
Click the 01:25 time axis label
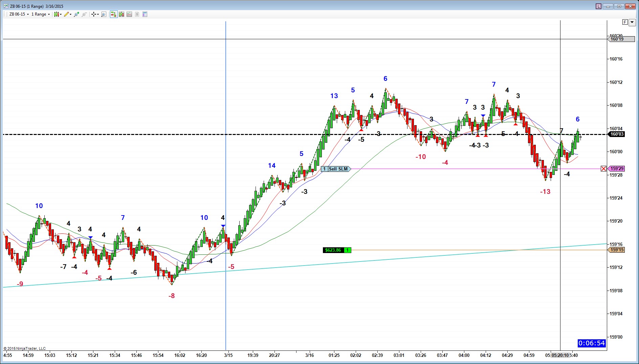334,355
